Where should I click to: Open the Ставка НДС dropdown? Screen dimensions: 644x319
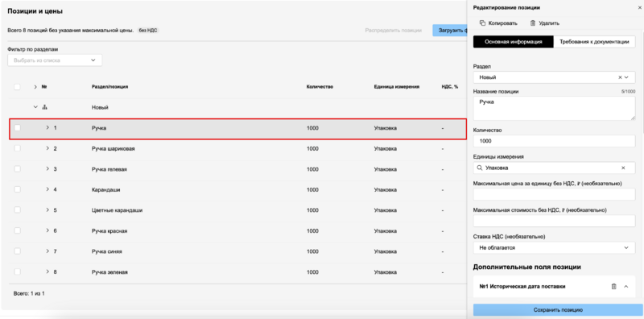[554, 248]
